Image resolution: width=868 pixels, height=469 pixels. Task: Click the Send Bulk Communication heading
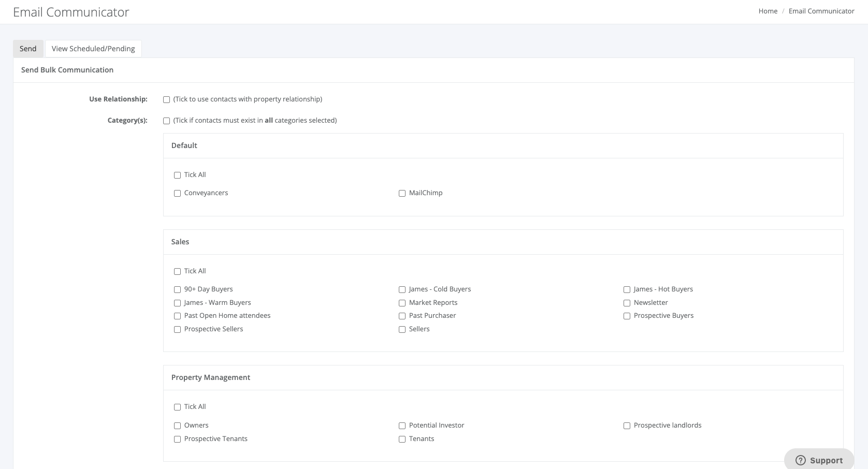67,70
